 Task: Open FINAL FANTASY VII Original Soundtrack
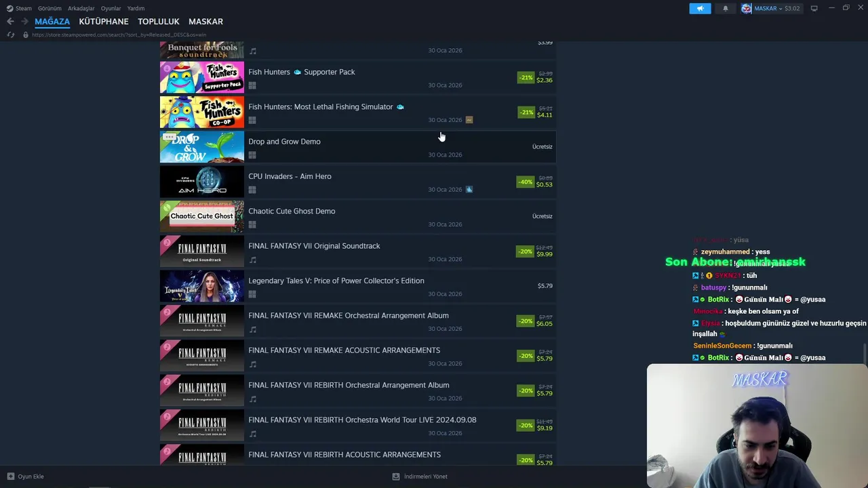click(314, 246)
